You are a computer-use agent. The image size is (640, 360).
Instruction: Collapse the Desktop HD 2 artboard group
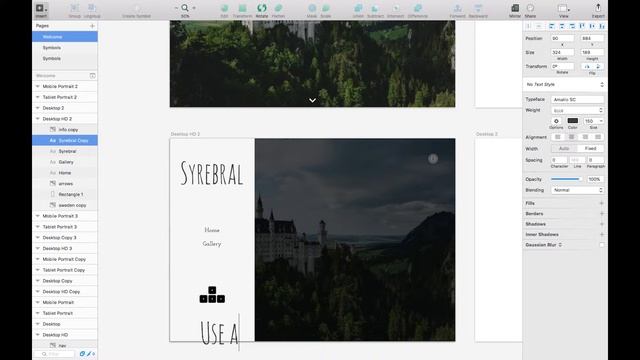pyautogui.click(x=38, y=119)
